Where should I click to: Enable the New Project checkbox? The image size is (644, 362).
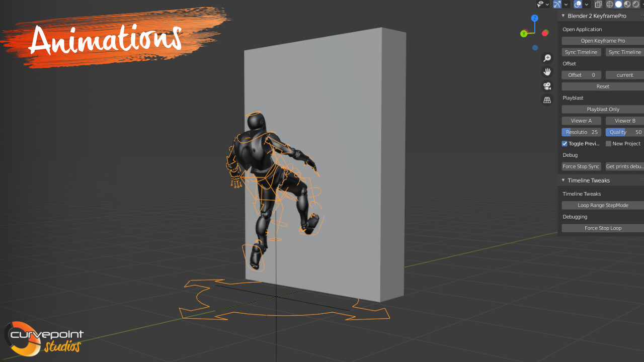tap(609, 143)
